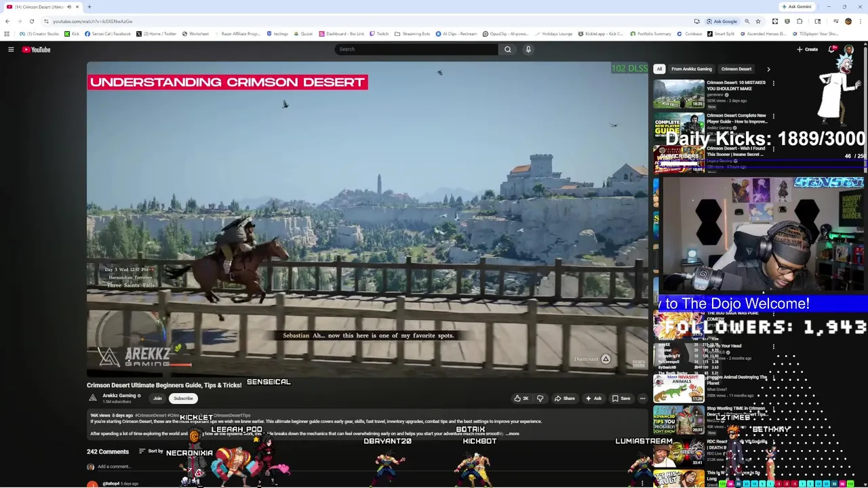Click the main video player area
Image resolution: width=868 pixels, height=488 pixels.
pyautogui.click(x=367, y=218)
